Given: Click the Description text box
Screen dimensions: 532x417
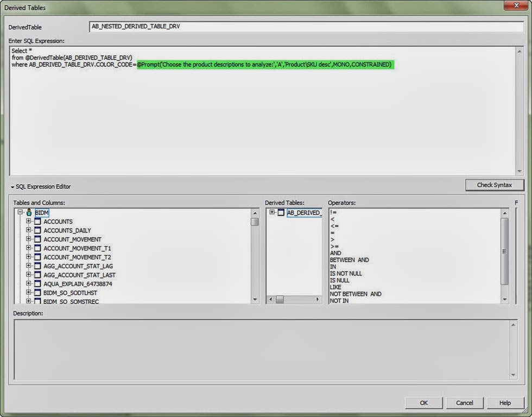Looking at the screenshot, I should [x=261, y=350].
